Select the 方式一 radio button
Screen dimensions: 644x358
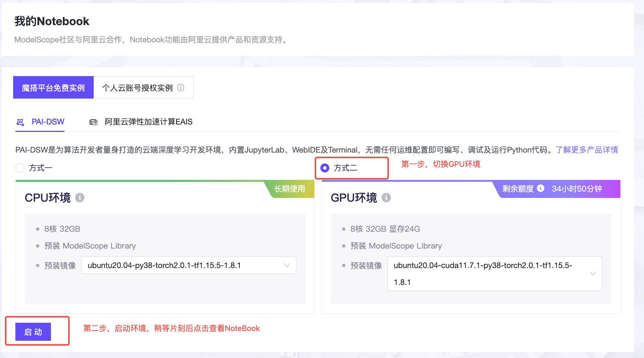(x=20, y=168)
